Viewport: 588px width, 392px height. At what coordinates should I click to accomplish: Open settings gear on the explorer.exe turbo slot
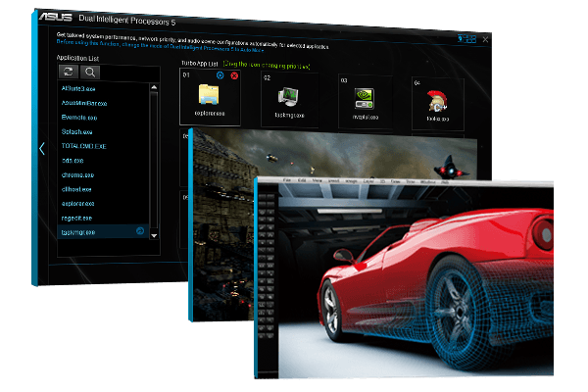(x=220, y=75)
